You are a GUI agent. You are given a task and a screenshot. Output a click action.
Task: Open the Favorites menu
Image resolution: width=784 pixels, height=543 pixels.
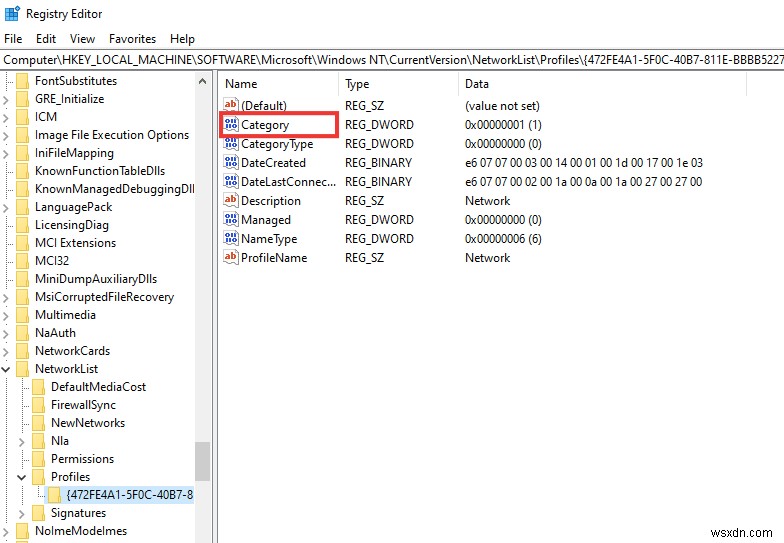pos(132,39)
